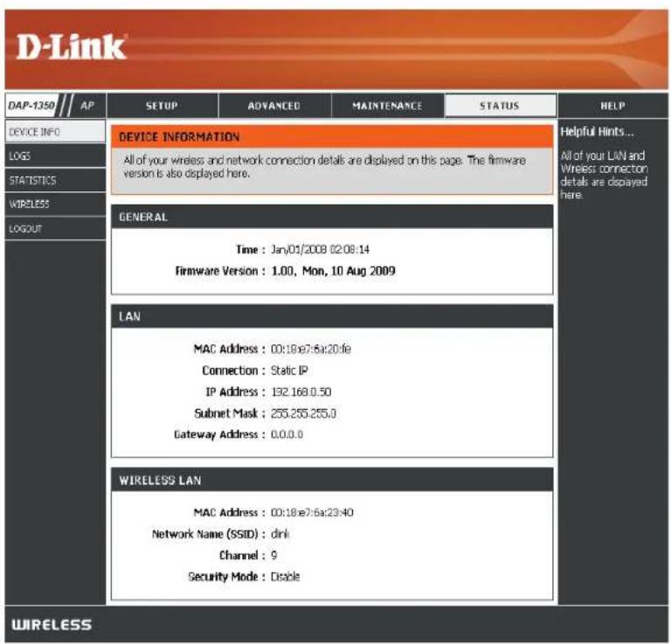Click the General section header
The image size is (671, 644).
click(332, 217)
